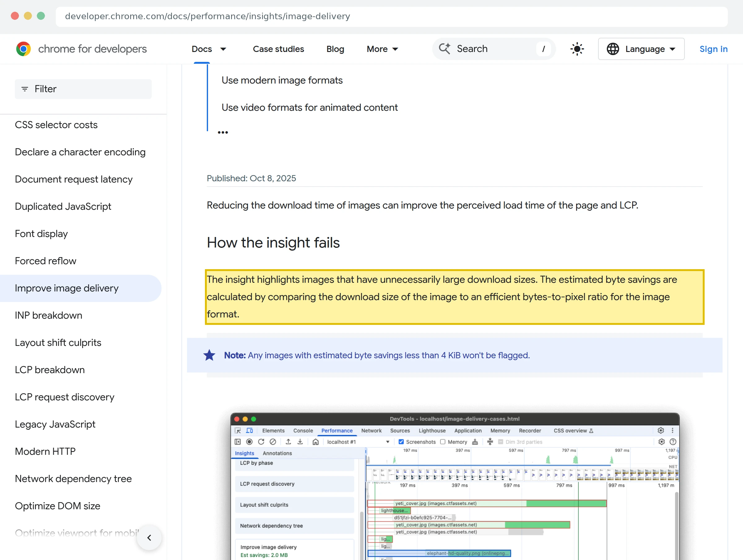Screen dimensions: 743x560
Task: Open 'Use video formats for animated content' link
Action: click(309, 107)
